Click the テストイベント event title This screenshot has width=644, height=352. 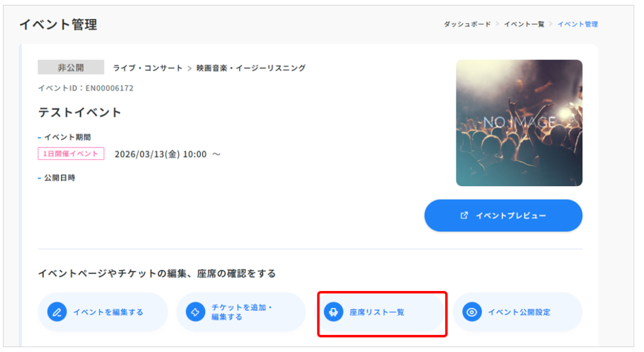(80, 113)
